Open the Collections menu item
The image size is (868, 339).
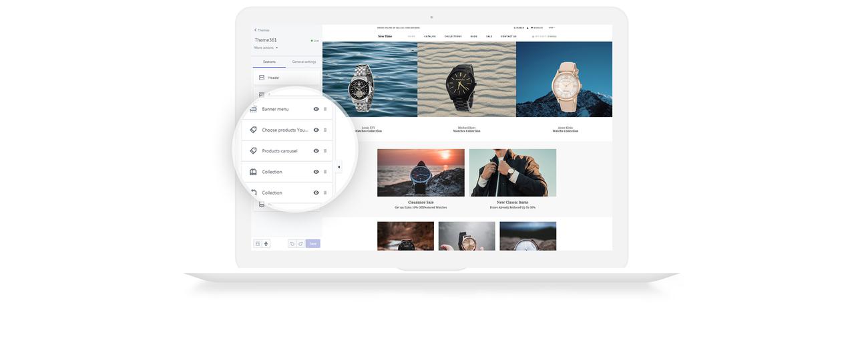tap(453, 36)
